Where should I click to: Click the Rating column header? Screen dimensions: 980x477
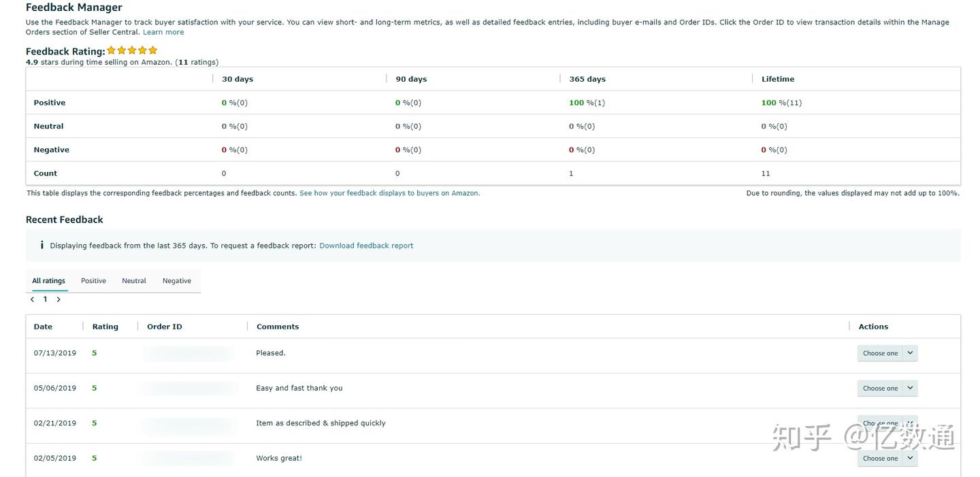(105, 327)
